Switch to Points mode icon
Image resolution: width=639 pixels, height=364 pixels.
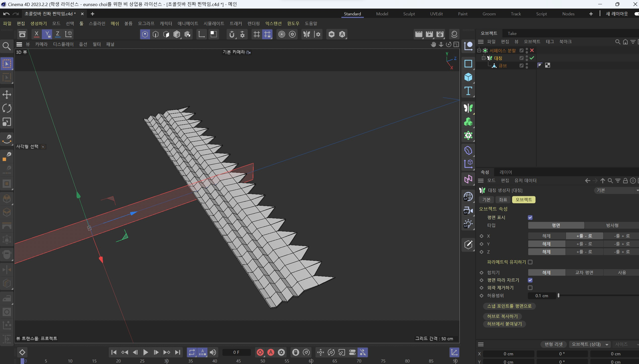pos(145,34)
